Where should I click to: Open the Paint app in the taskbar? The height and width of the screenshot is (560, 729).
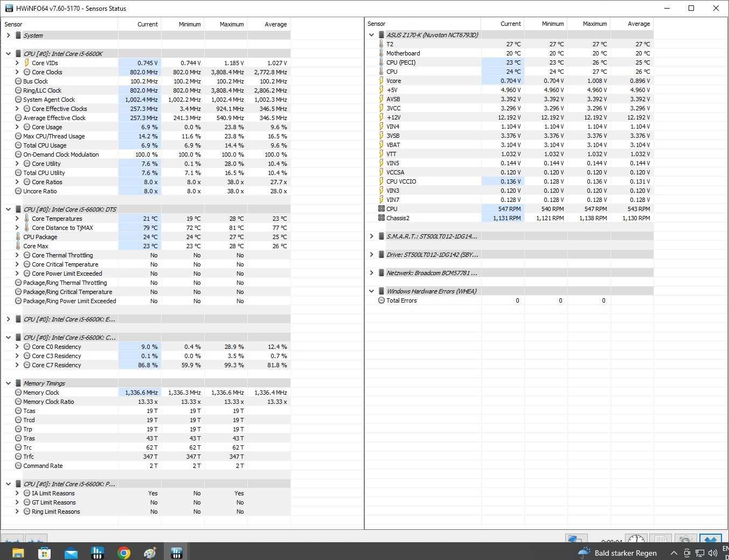[x=150, y=552]
